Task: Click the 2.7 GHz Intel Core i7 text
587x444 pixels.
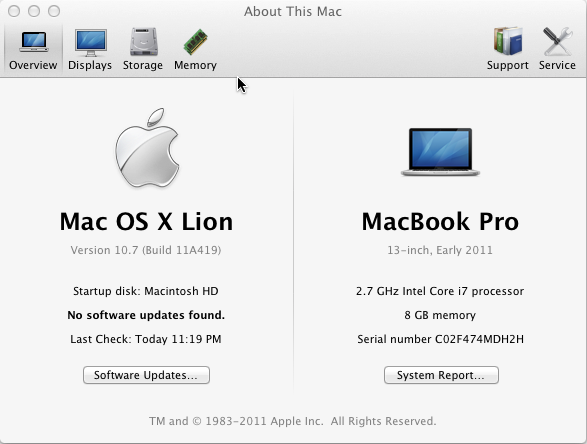Action: pyautogui.click(x=440, y=291)
